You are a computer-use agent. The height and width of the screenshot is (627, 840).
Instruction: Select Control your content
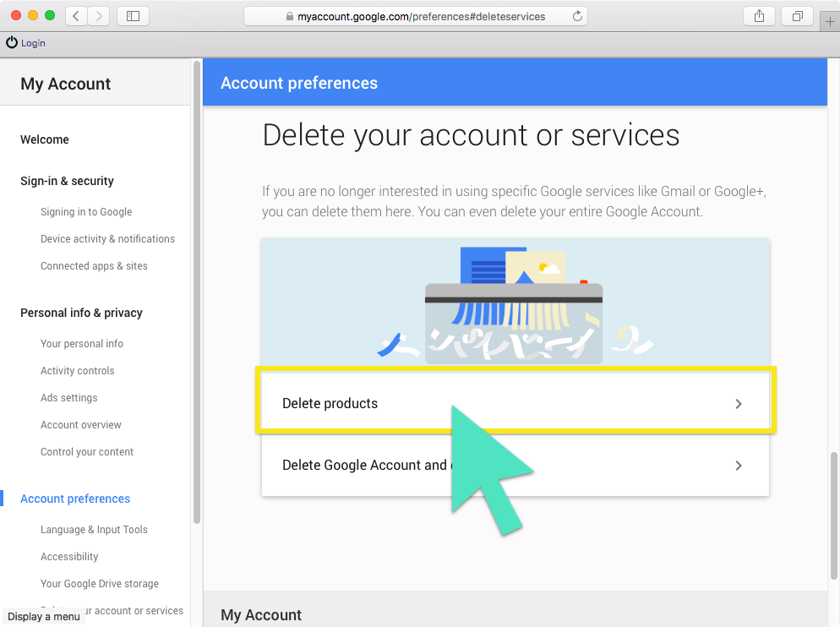[87, 452]
